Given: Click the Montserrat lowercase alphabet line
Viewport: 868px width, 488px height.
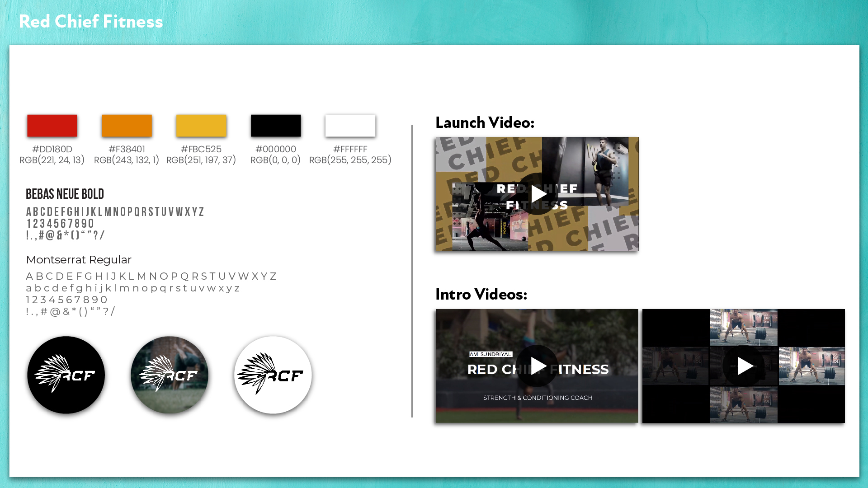Looking at the screenshot, I should click(x=133, y=288).
